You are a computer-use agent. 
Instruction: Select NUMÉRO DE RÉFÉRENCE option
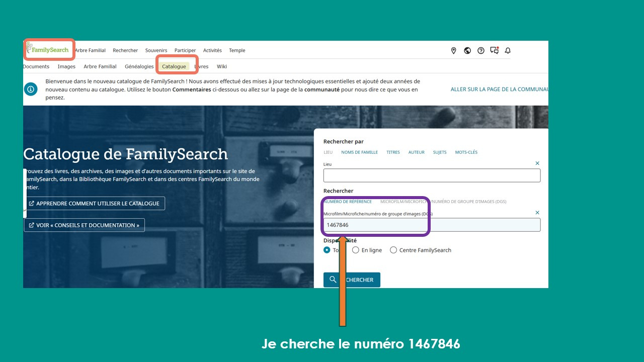(348, 202)
